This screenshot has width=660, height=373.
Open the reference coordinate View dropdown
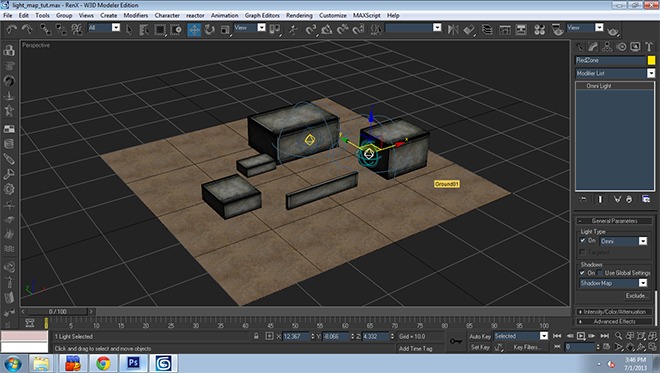click(250, 27)
